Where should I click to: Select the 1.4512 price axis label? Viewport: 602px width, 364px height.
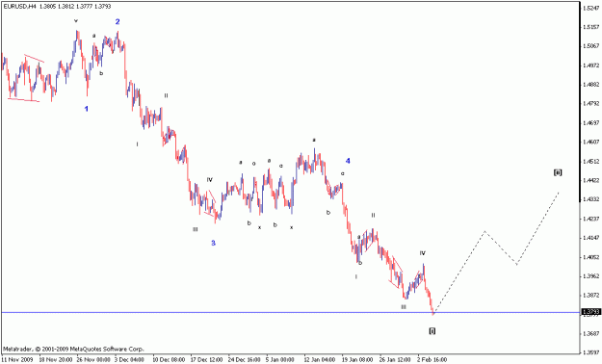pyautogui.click(x=591, y=162)
